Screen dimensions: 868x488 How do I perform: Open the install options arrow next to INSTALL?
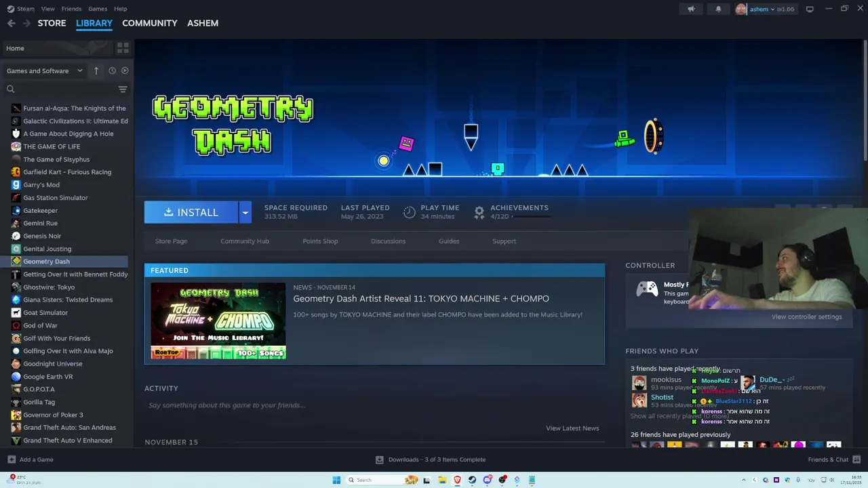(x=245, y=212)
